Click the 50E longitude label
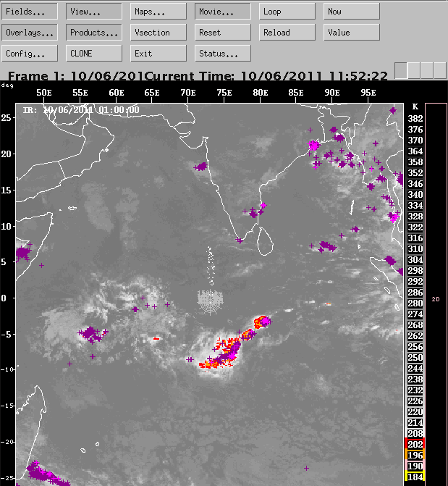The height and width of the screenshot is (486, 448). click(44, 93)
